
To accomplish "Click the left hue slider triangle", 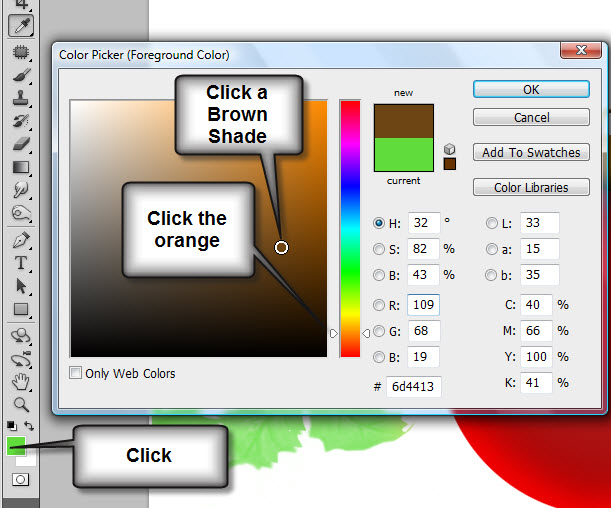I will point(334,333).
